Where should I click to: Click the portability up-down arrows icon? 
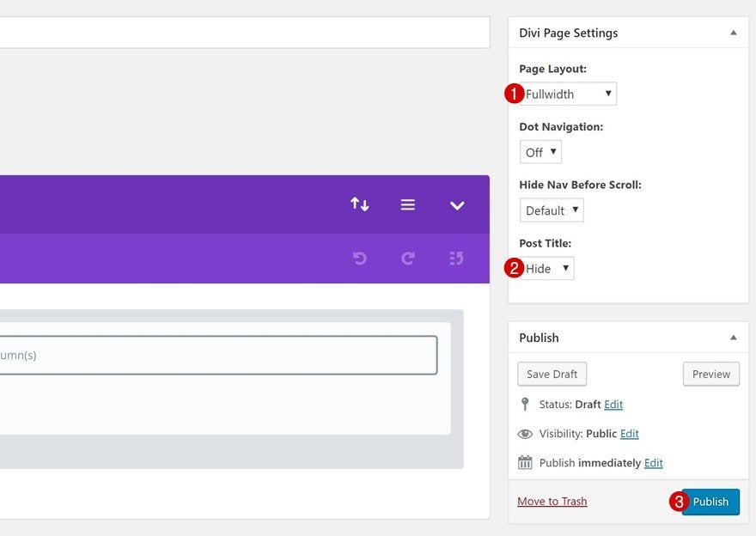click(x=359, y=204)
